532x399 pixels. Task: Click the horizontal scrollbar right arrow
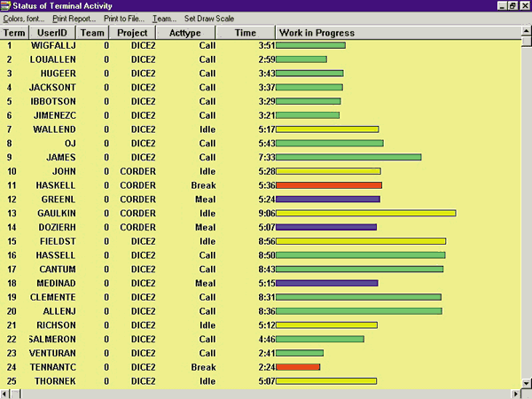tap(513, 393)
